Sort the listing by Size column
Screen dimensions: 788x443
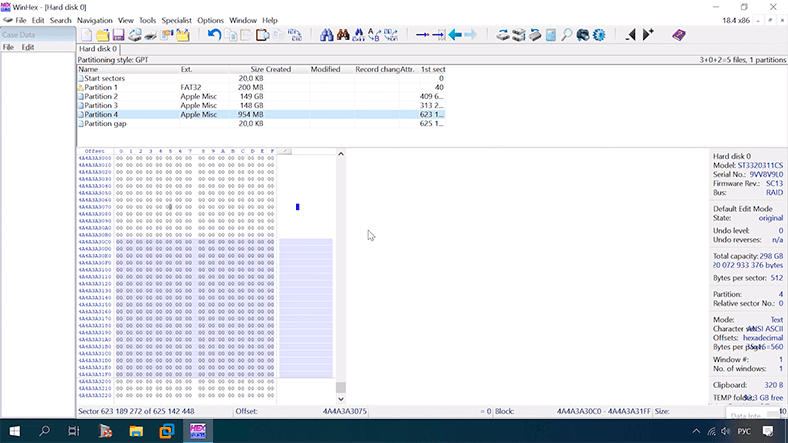tap(246, 69)
